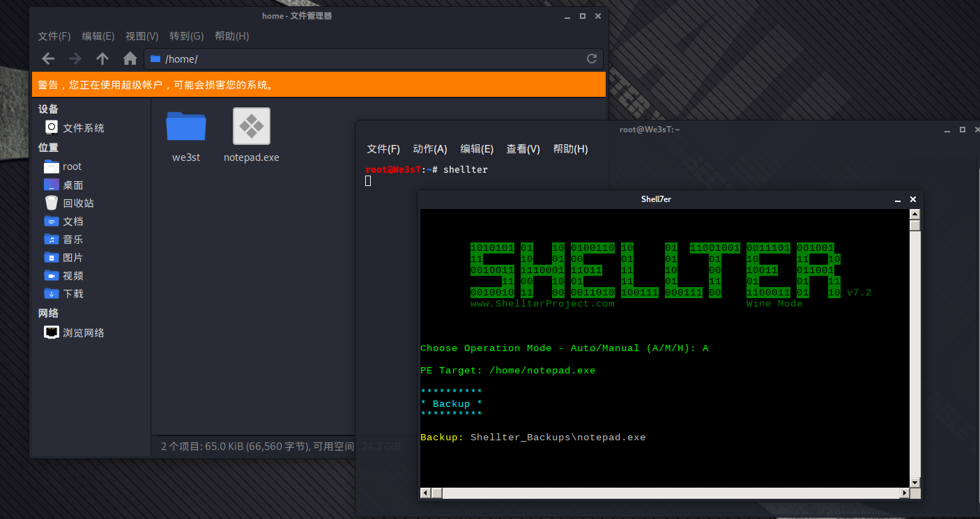Go up to the parent folder
Viewport: 980px width, 519px height.
(x=102, y=59)
